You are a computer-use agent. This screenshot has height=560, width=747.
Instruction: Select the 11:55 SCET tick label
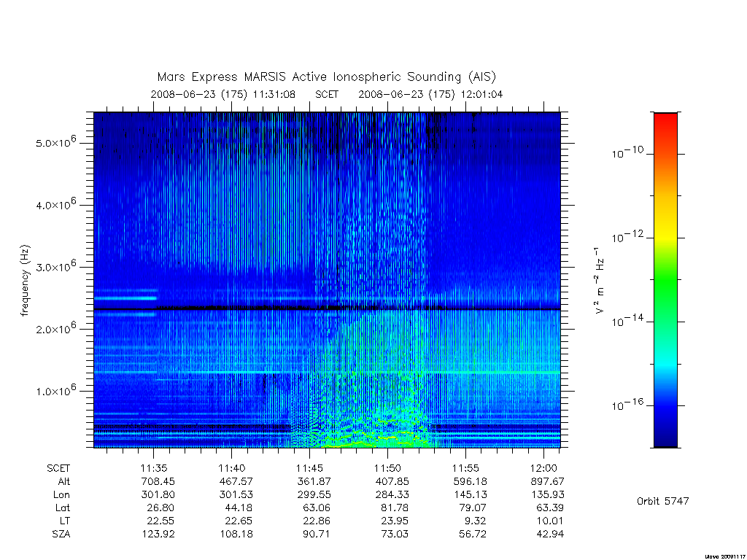(x=465, y=468)
